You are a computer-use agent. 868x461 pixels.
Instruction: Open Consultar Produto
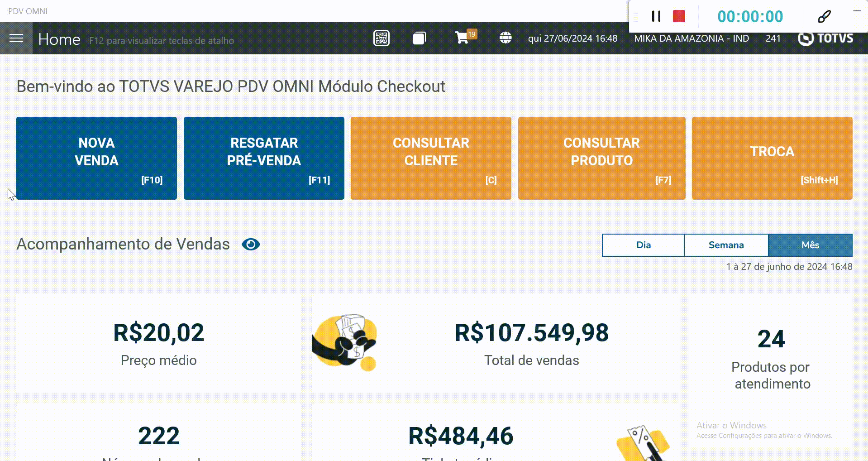(x=601, y=158)
